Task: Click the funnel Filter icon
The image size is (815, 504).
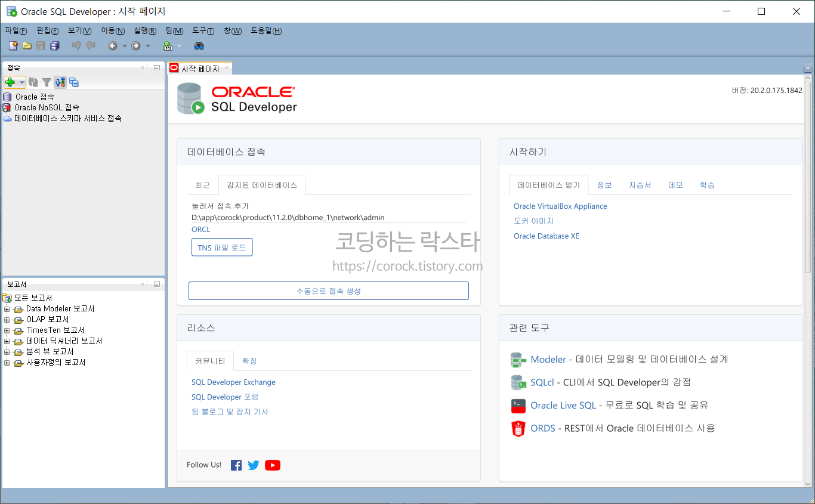Action: pos(47,82)
